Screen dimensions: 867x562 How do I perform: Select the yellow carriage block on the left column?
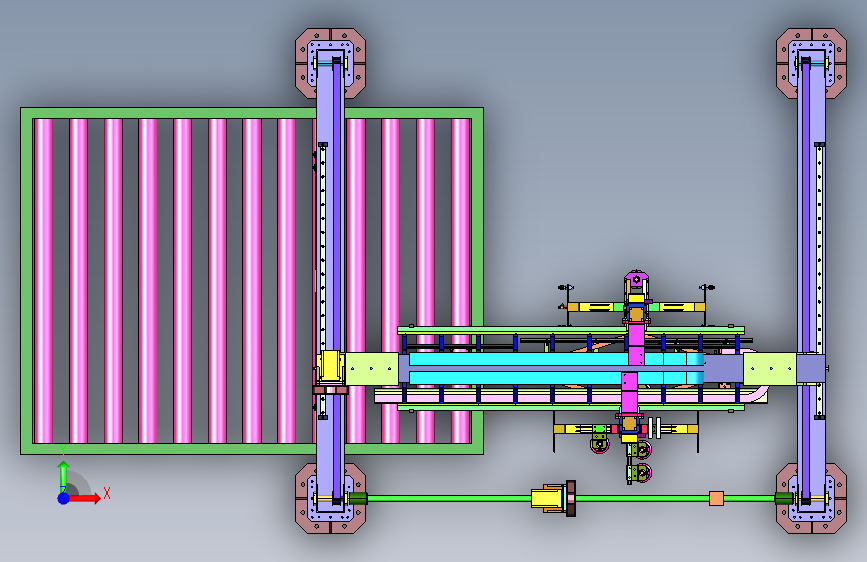pos(331,367)
